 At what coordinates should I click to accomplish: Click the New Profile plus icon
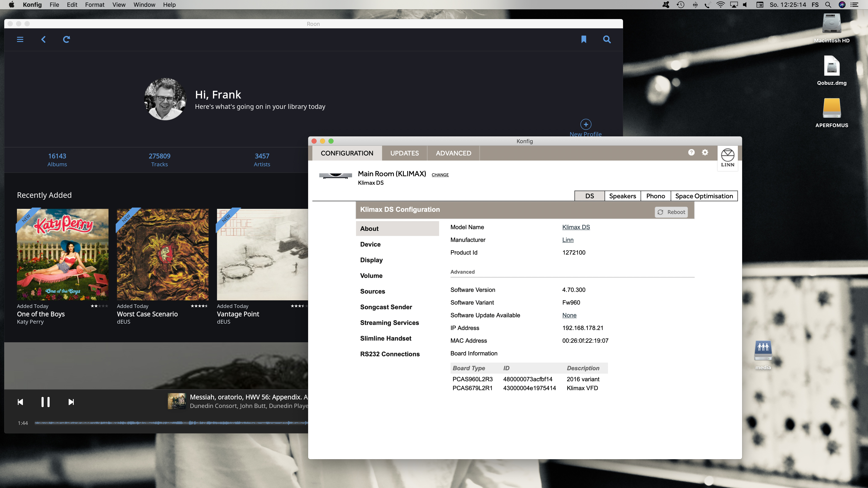point(586,124)
